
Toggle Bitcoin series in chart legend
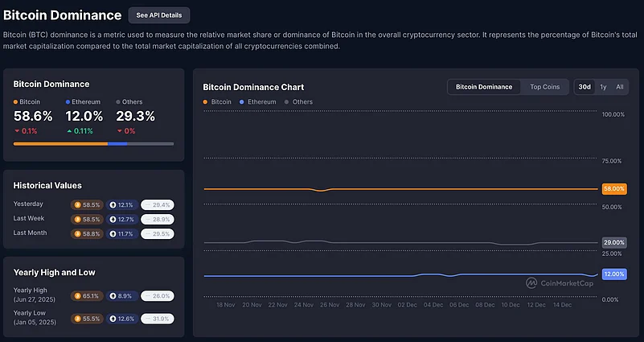(217, 102)
